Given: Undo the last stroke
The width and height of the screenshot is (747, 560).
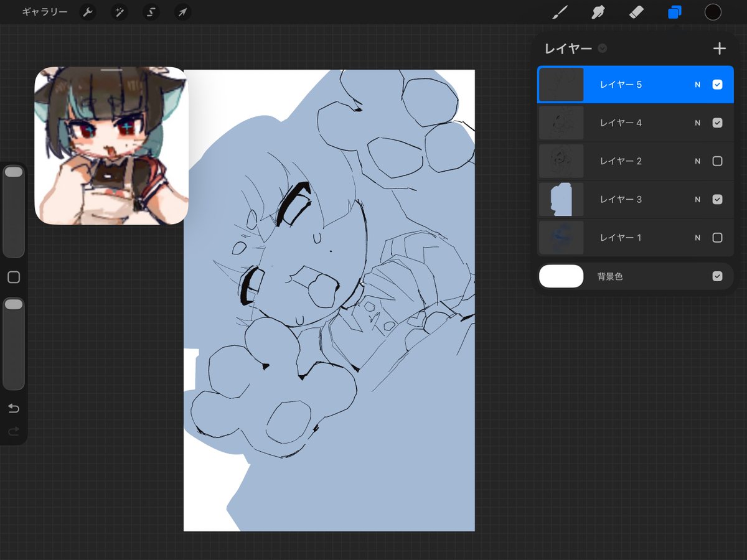Looking at the screenshot, I should coord(14,408).
